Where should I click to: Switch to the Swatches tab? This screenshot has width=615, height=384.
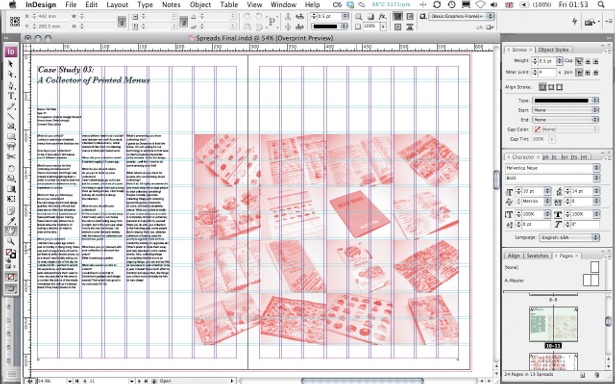click(537, 255)
